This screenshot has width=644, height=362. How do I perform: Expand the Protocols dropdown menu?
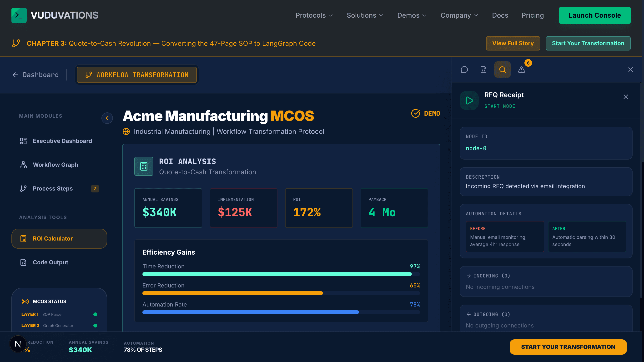coord(314,15)
